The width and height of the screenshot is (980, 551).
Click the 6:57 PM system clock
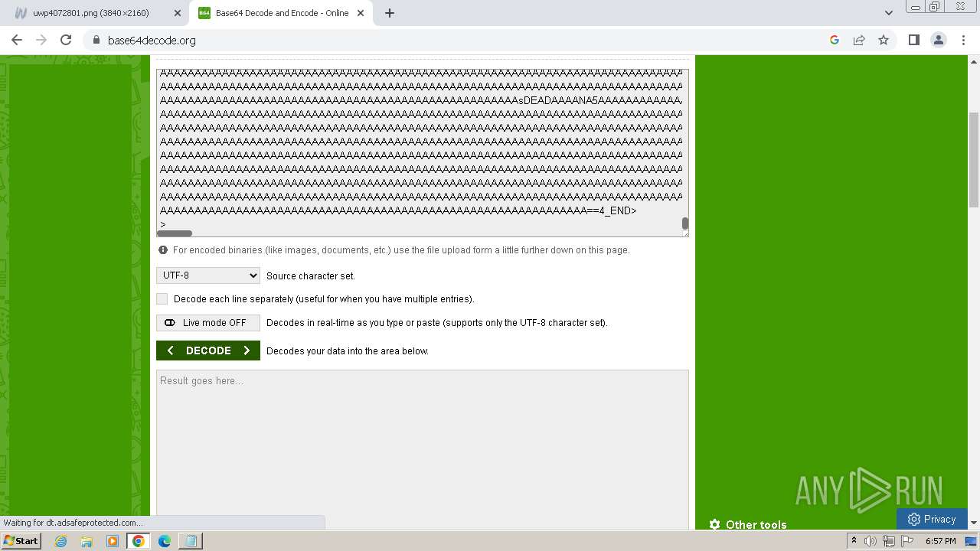940,541
